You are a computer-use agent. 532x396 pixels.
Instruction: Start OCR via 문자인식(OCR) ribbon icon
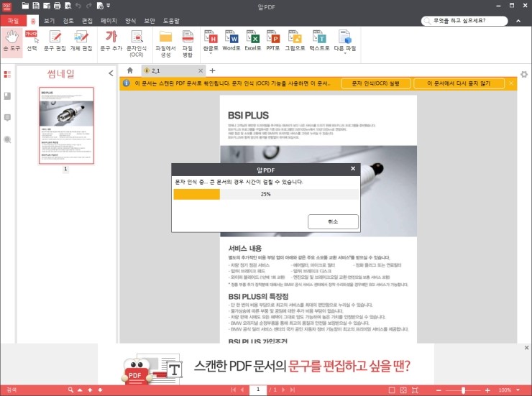(137, 43)
